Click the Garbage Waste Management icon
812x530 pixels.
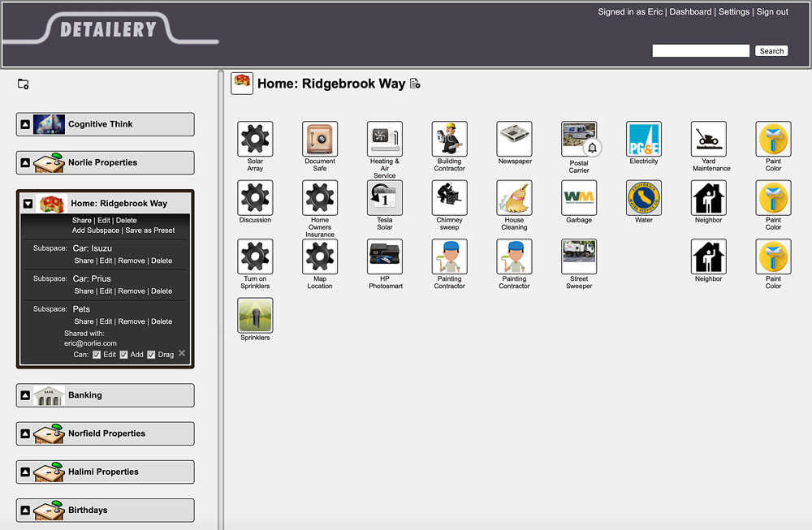578,197
